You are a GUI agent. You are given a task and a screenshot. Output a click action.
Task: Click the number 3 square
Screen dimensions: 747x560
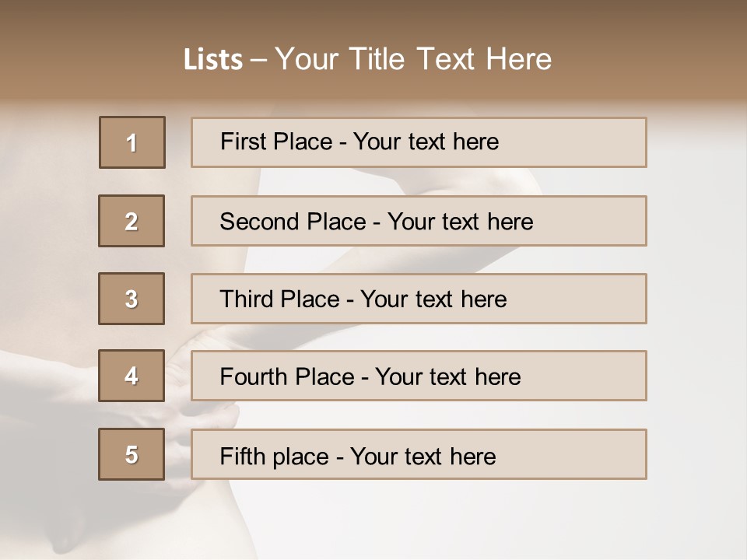[x=132, y=299]
